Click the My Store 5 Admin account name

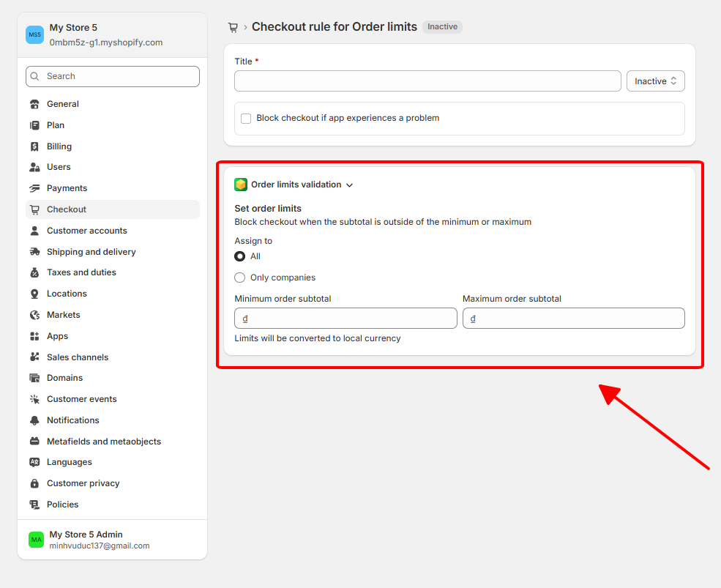click(x=86, y=534)
